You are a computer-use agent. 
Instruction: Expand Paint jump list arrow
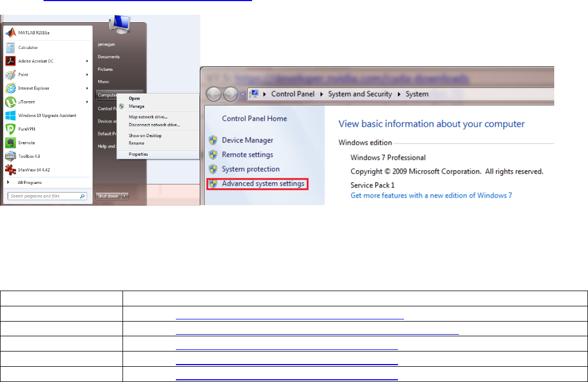[x=87, y=75]
